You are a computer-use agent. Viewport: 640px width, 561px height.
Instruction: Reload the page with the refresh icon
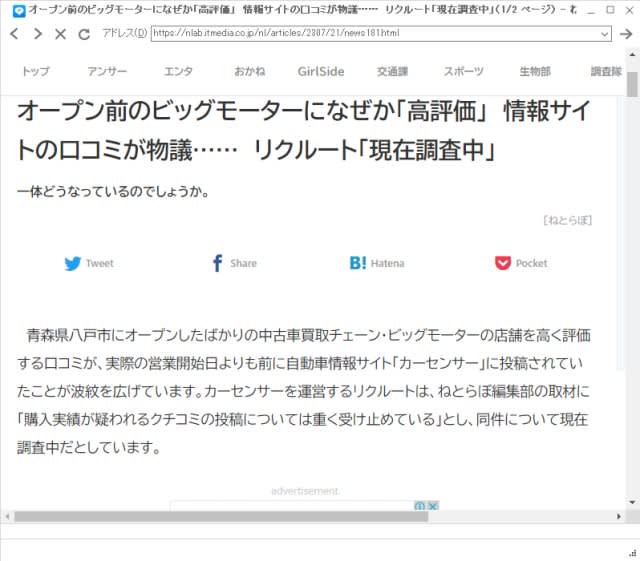click(84, 34)
